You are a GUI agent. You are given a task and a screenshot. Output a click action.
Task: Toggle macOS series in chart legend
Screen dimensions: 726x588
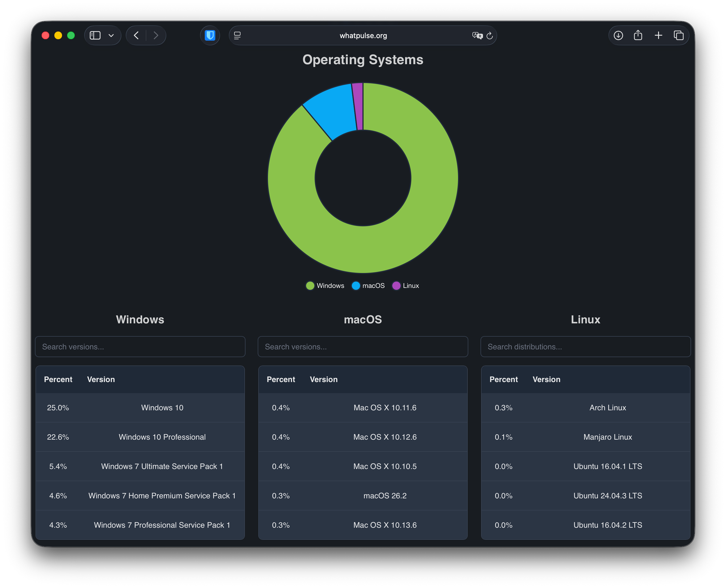[368, 286]
